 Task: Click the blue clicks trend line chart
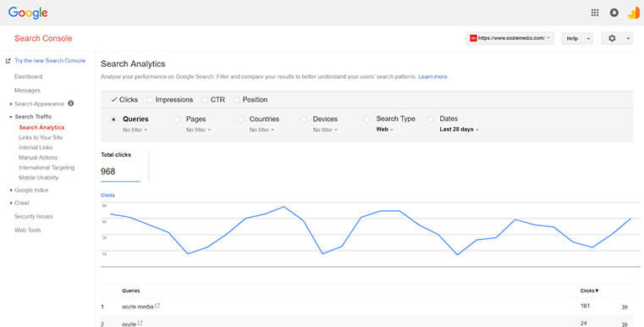coord(370,230)
